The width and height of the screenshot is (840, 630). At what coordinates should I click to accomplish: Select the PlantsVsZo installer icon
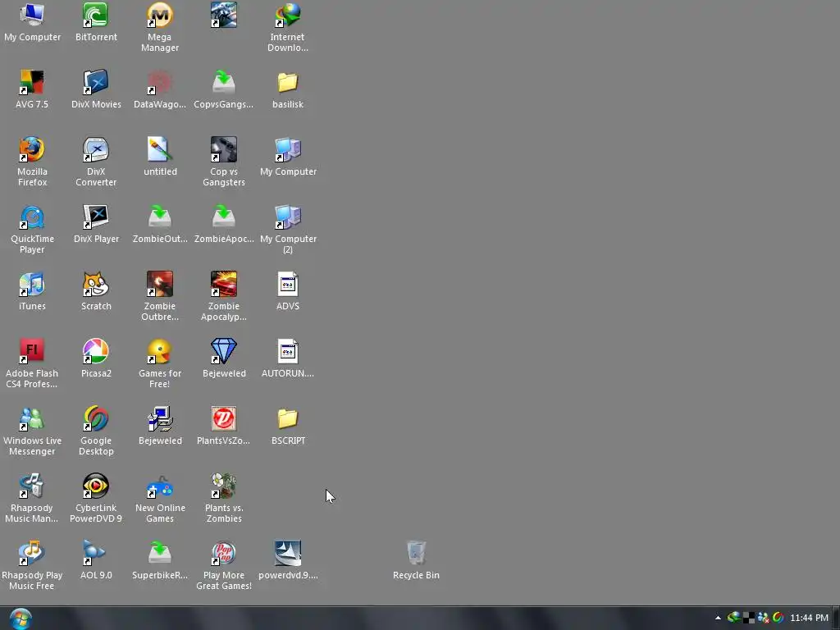pyautogui.click(x=223, y=426)
